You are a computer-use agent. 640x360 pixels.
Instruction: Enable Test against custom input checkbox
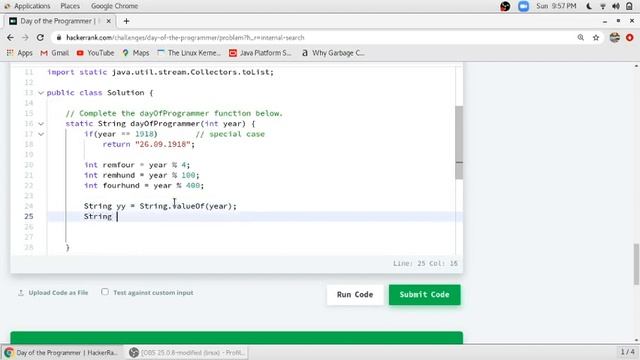pos(105,292)
